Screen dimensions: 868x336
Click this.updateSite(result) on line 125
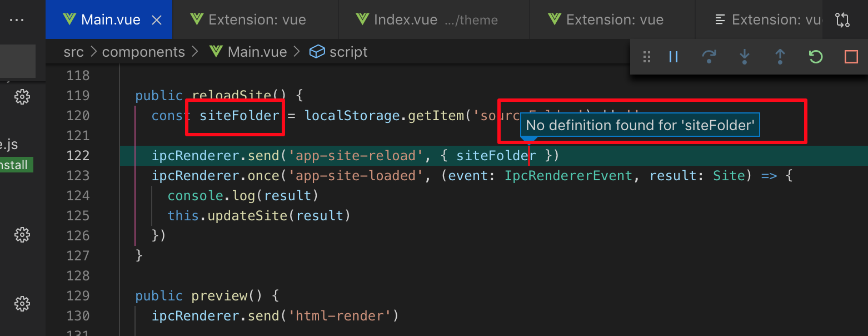(259, 216)
